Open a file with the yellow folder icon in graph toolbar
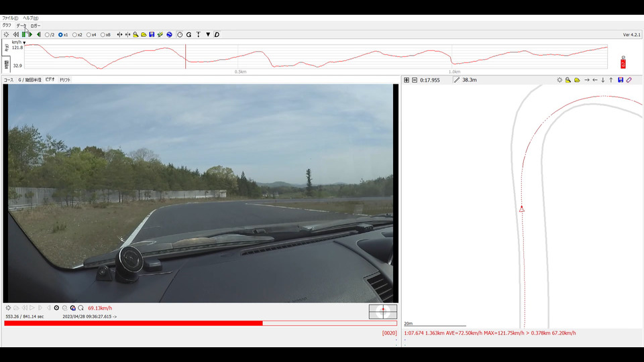The height and width of the screenshot is (362, 644). click(144, 34)
